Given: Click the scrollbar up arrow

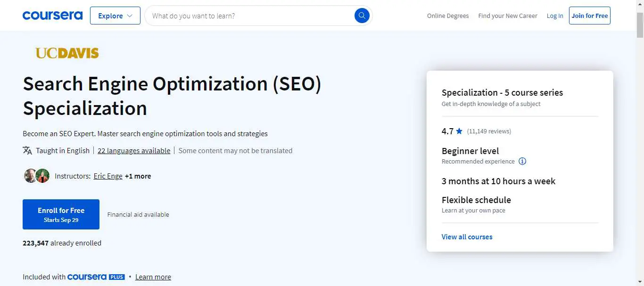Looking at the screenshot, I should click(640, 4).
